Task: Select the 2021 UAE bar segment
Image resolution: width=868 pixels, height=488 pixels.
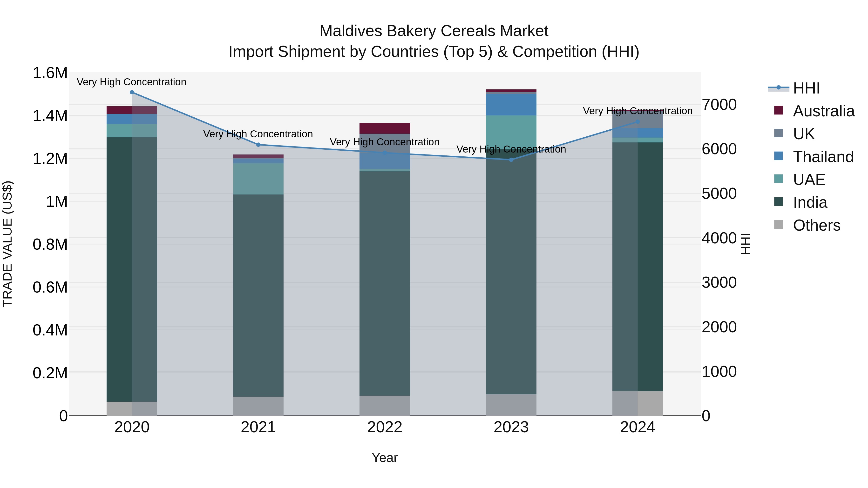Action: (258, 179)
